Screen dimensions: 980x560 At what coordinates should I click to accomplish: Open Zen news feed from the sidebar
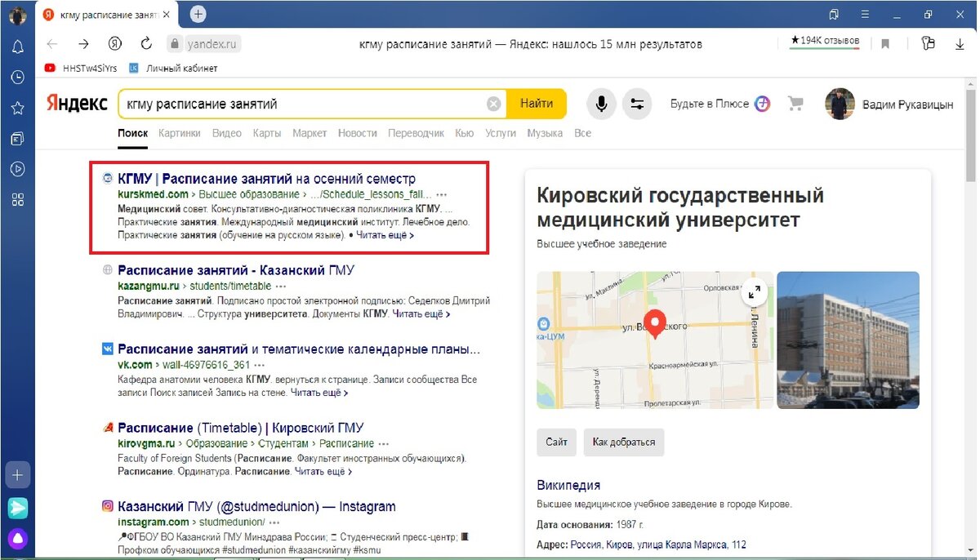[18, 139]
